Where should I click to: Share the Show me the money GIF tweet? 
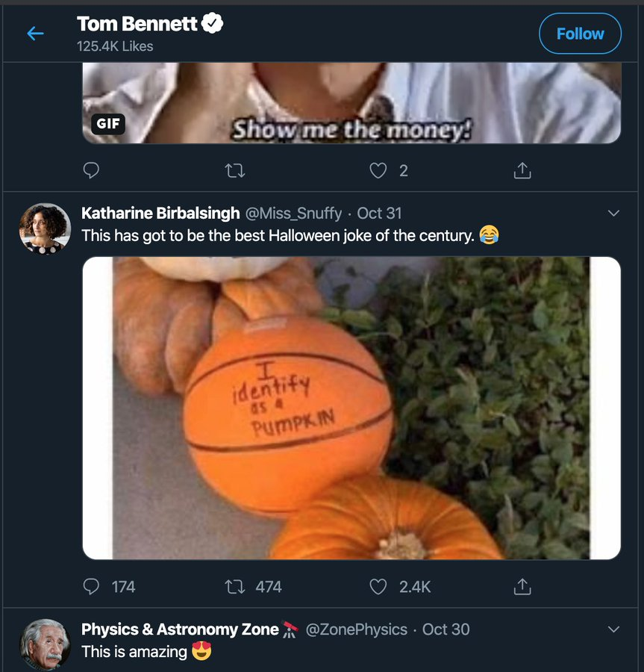coord(522,171)
